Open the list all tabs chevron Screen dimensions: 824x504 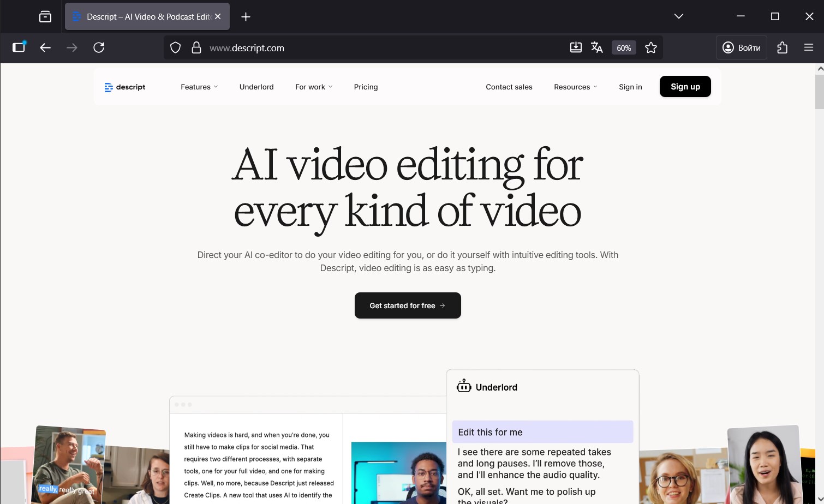coord(678,16)
